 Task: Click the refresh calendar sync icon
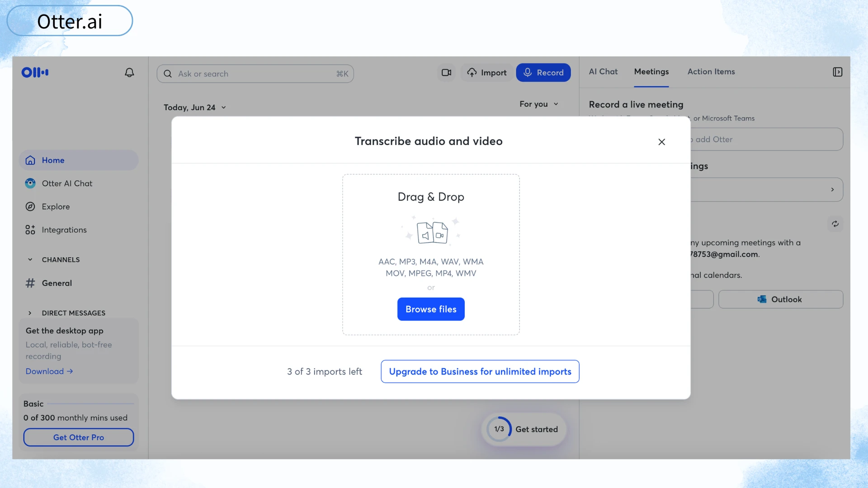click(x=835, y=224)
